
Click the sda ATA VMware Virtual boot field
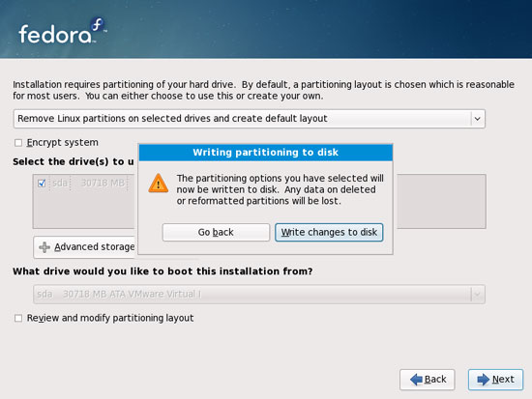259,295
